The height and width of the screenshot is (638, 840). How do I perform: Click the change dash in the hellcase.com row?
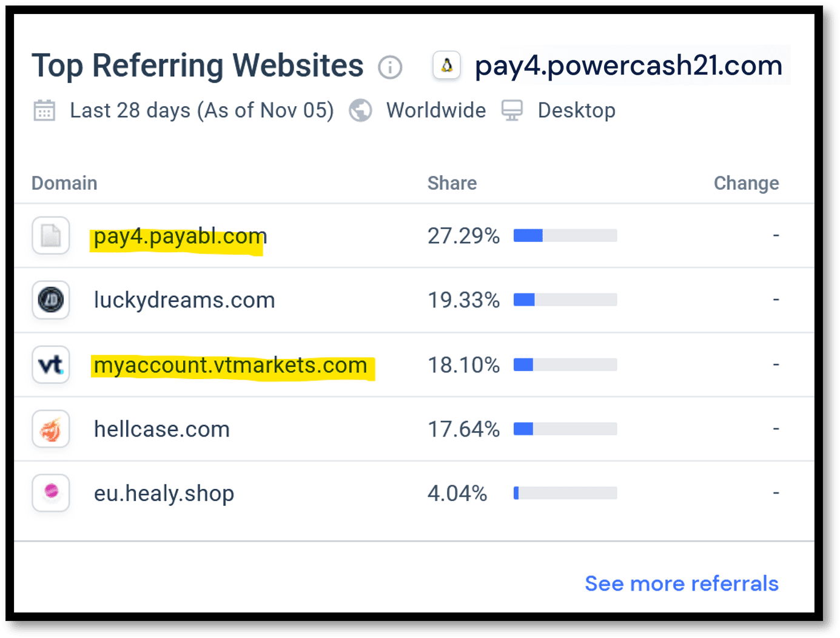[x=776, y=429]
